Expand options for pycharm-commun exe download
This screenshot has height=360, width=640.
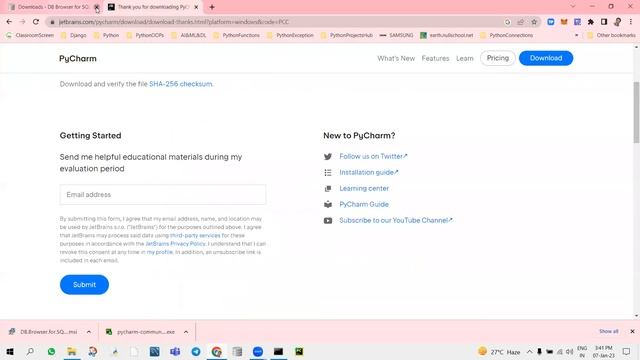coord(186,332)
